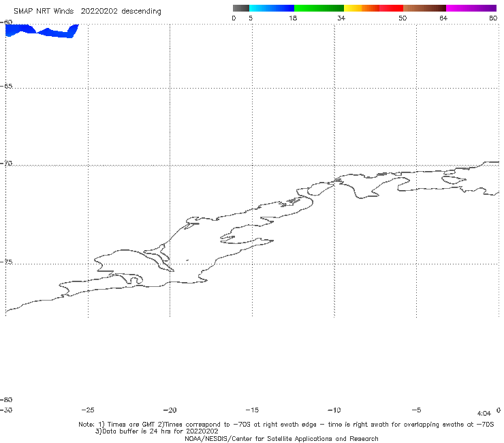Select the date 20220202 in the title
Image resolution: width=504 pixels, height=443 pixels.
99,12
